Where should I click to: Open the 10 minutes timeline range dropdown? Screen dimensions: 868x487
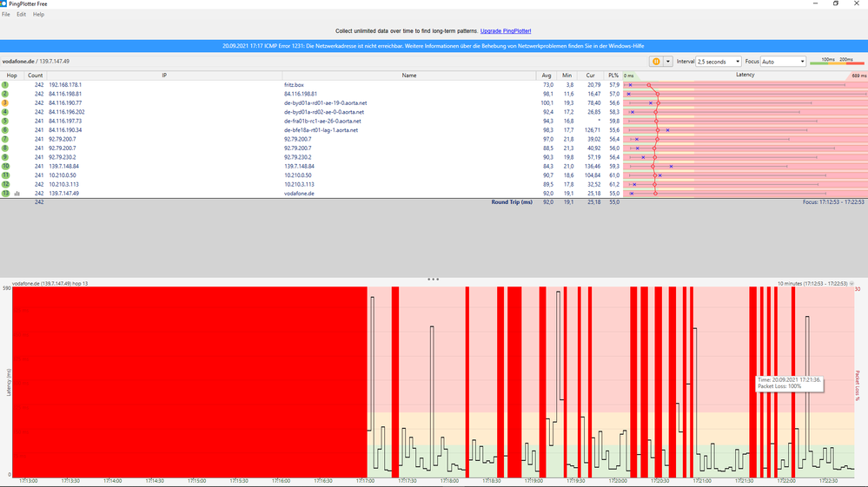click(x=851, y=284)
